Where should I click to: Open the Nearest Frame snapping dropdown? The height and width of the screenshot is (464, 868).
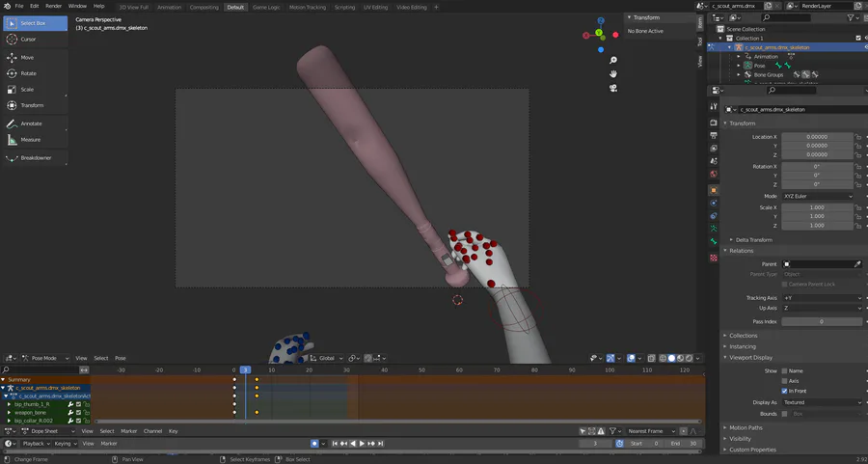(651, 431)
